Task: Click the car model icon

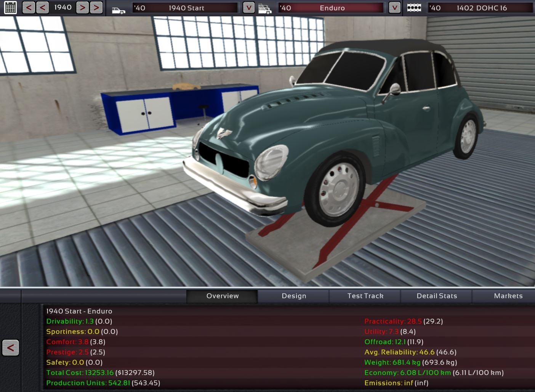Action: (119, 9)
